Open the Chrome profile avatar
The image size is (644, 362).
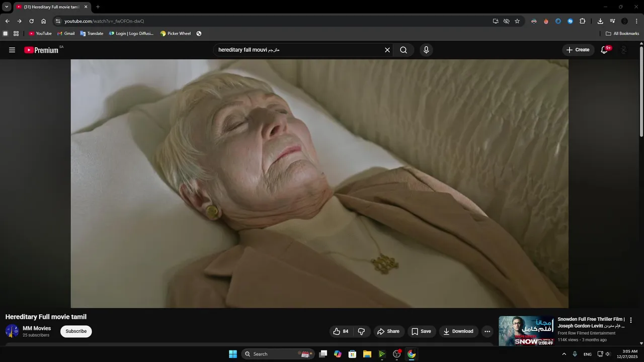(x=624, y=21)
